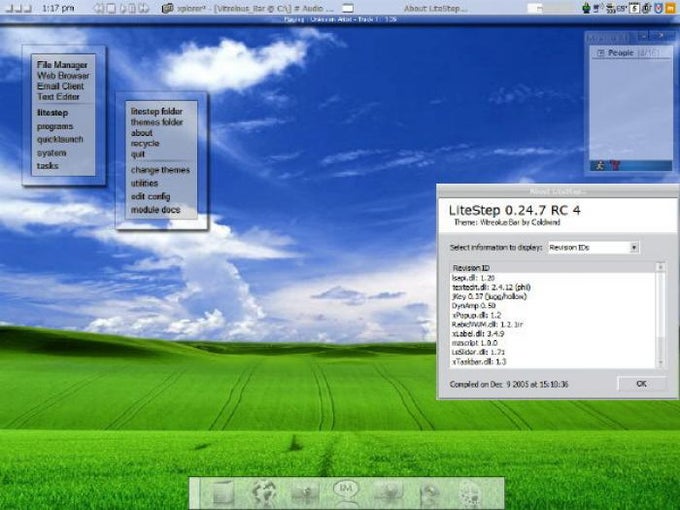Click the red shirt icon in People window
680x510 pixels.
pos(615,165)
